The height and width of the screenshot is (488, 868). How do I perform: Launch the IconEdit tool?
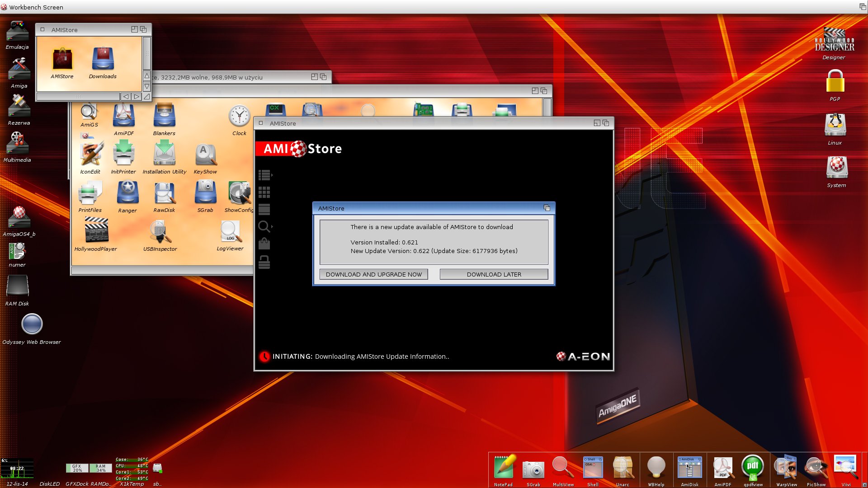(90, 158)
